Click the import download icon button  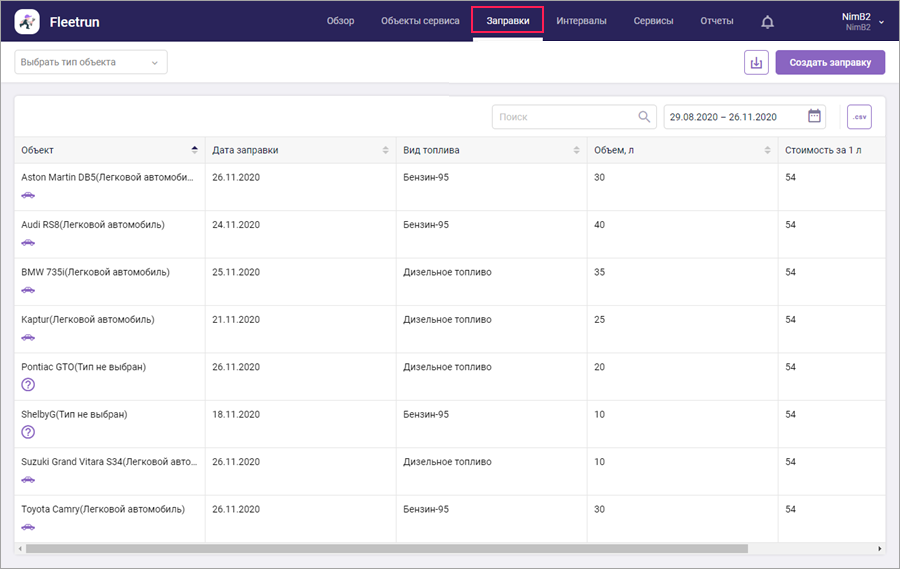tap(756, 62)
